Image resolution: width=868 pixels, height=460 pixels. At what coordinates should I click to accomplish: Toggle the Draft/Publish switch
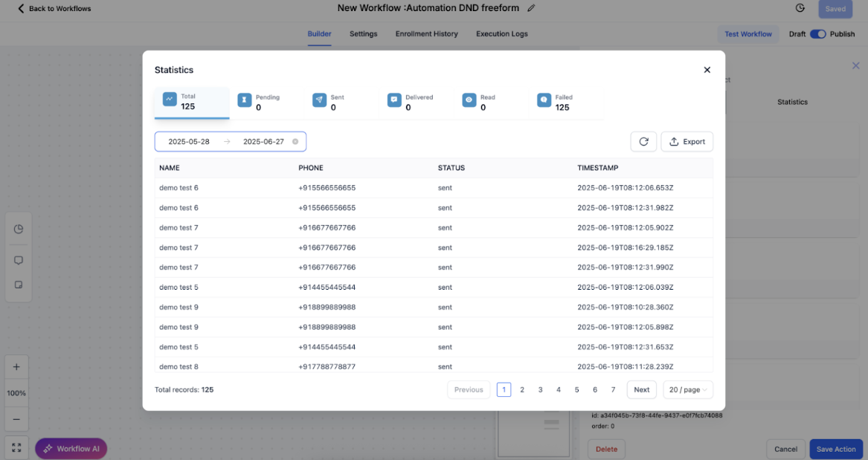(x=817, y=34)
